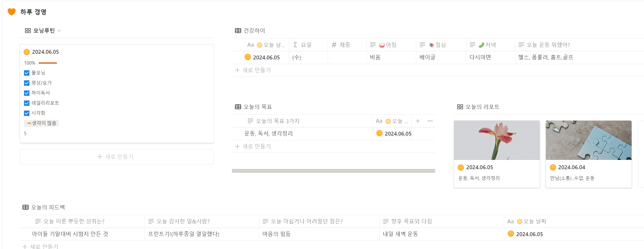
Task: Uncheck the 물모닝 checkbox
Action: pyautogui.click(x=27, y=73)
